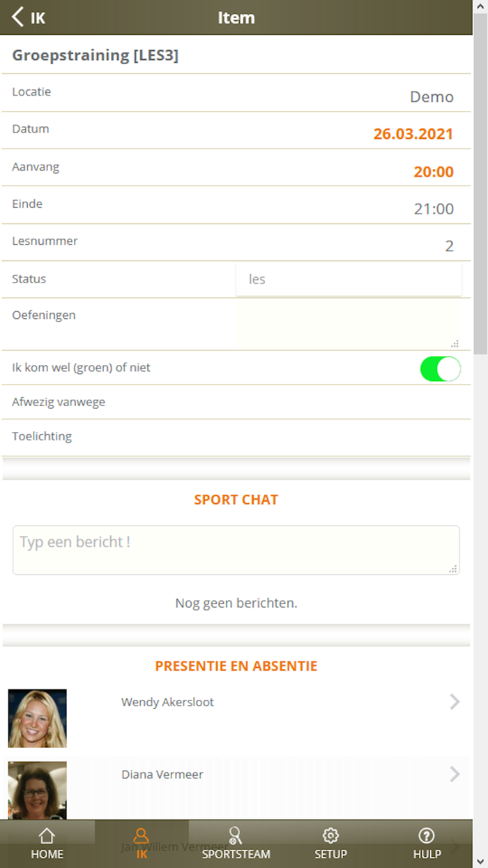
Task: Focus the 'Typ een bericht' chat box
Action: pyautogui.click(x=236, y=550)
